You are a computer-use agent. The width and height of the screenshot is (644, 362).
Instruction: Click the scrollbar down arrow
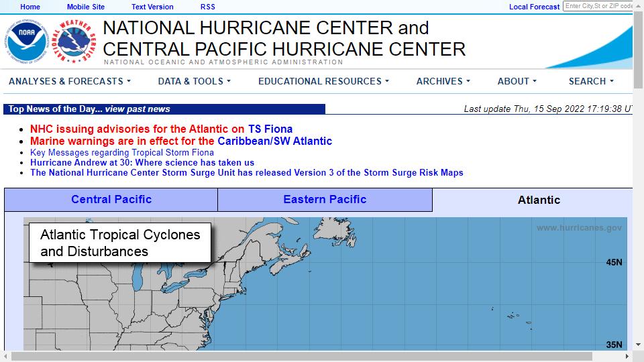(x=638, y=345)
